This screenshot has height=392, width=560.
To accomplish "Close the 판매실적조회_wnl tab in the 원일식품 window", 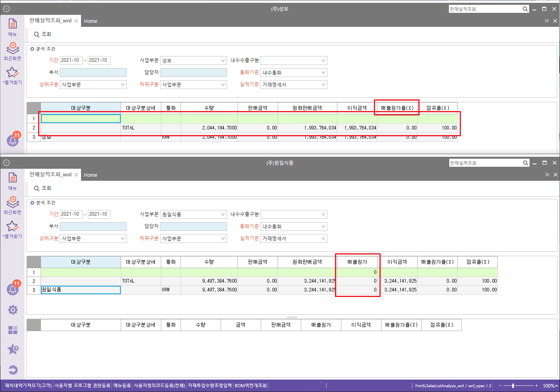I will 76,175.
